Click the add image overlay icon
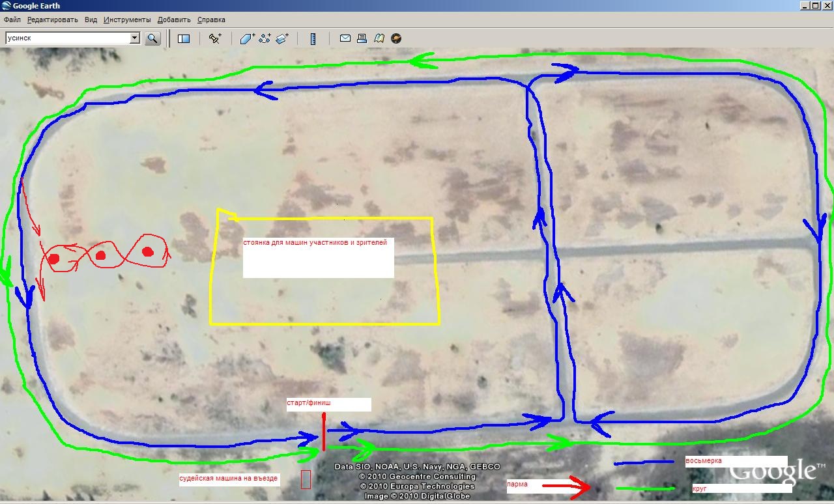 point(282,38)
